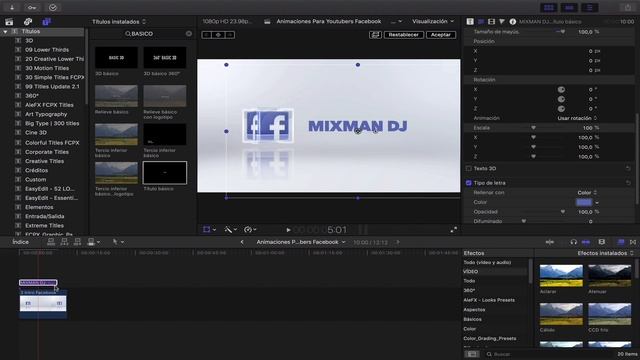Show the libraries sidebar clapperboard icon

tap(9, 22)
